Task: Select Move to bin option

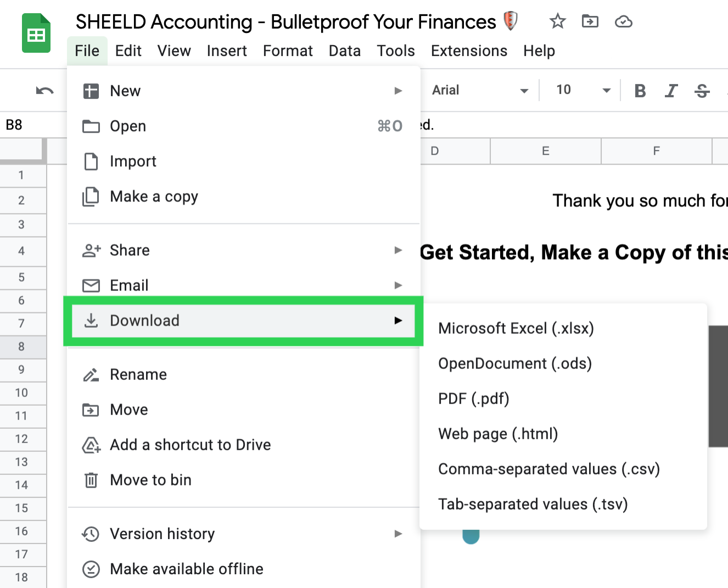Action: [x=150, y=480]
